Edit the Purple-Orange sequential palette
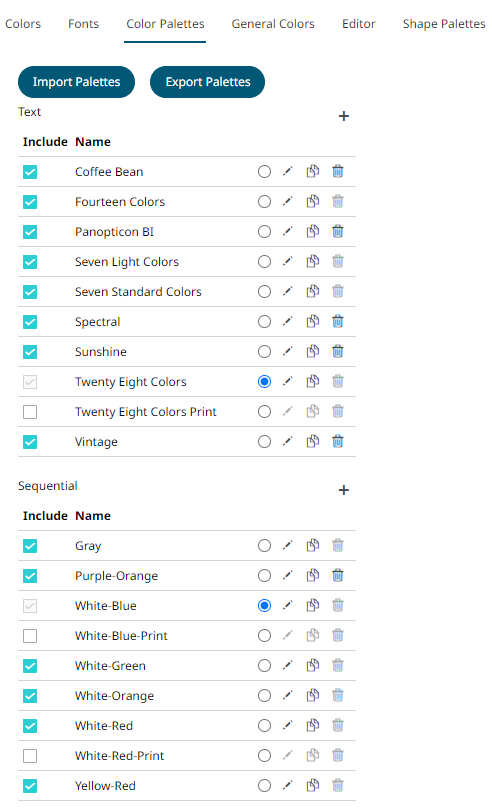Screen dimensions: 492x808 (x=287, y=575)
